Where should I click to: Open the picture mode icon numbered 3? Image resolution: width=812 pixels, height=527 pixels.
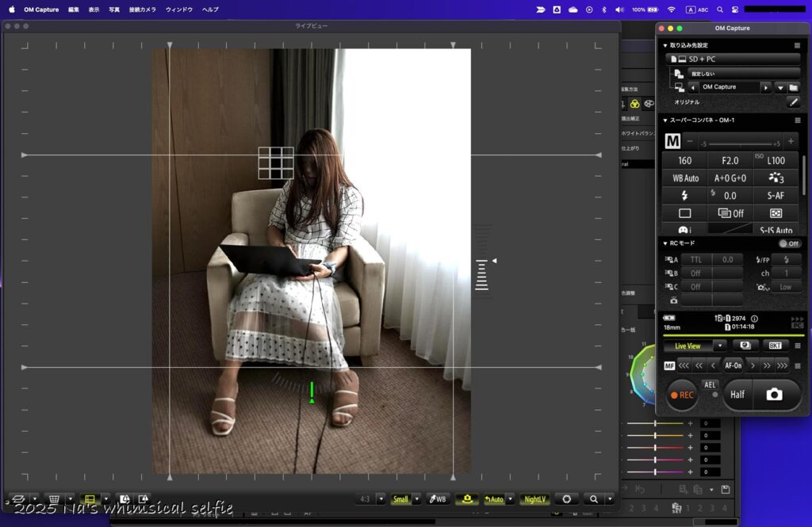coord(776,178)
